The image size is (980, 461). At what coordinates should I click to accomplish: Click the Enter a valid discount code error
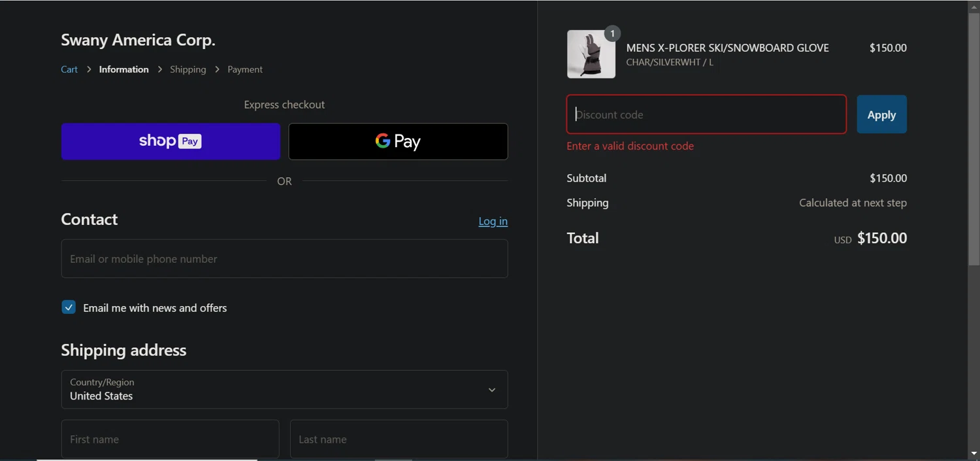[630, 146]
